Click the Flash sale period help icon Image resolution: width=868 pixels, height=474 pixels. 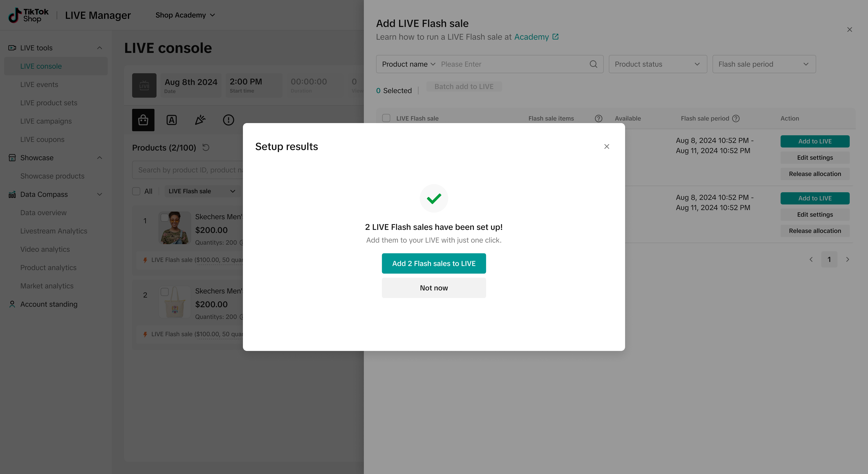click(x=736, y=118)
